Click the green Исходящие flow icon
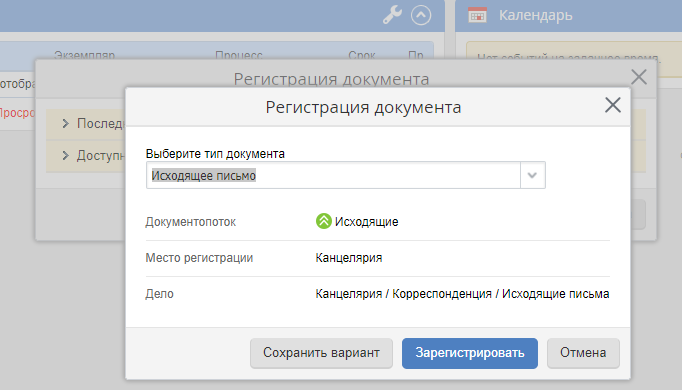Image resolution: width=682 pixels, height=390 pixels. (324, 221)
